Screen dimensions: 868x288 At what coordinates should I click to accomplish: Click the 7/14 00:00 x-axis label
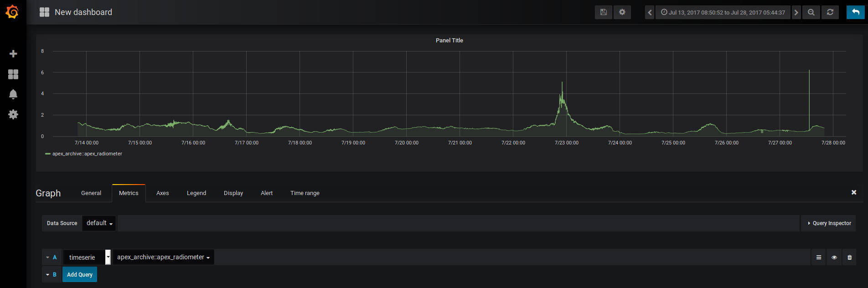[x=87, y=143]
